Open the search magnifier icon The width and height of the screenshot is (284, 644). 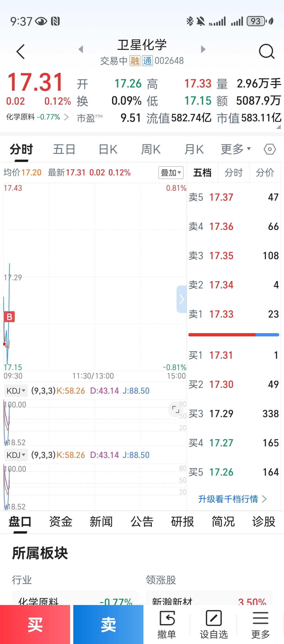(267, 52)
